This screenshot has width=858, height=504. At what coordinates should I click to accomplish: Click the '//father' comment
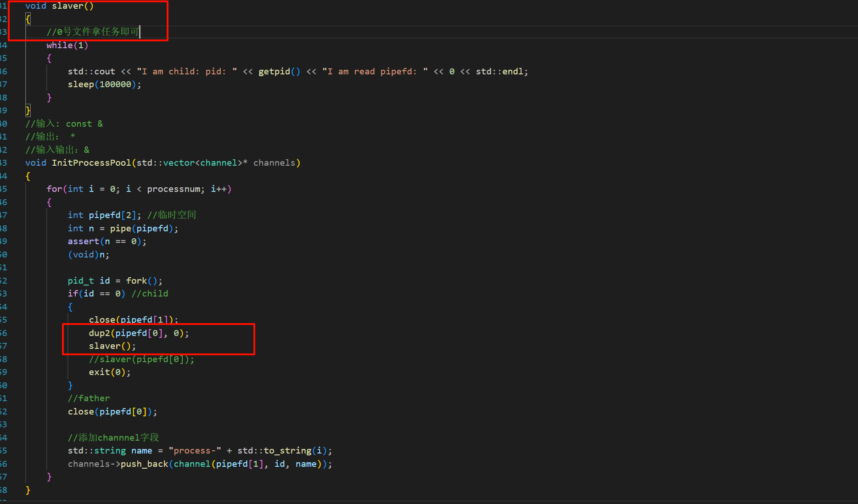coord(89,398)
